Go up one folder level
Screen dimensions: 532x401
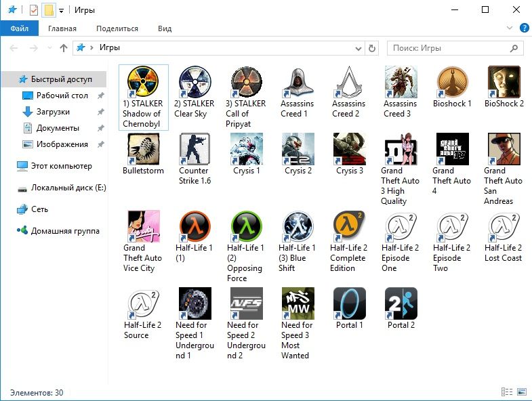tap(64, 48)
